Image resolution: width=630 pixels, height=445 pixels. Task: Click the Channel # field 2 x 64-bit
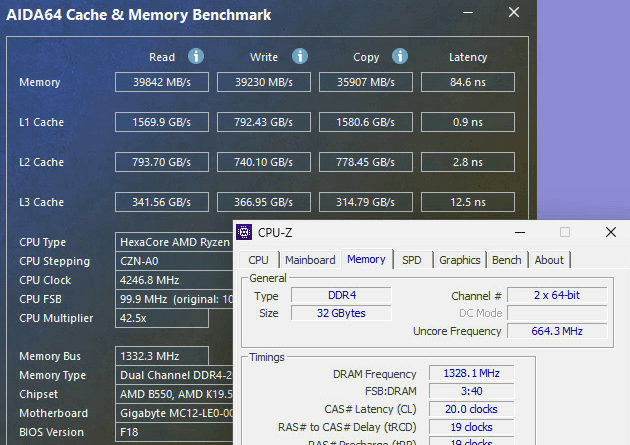click(x=557, y=295)
